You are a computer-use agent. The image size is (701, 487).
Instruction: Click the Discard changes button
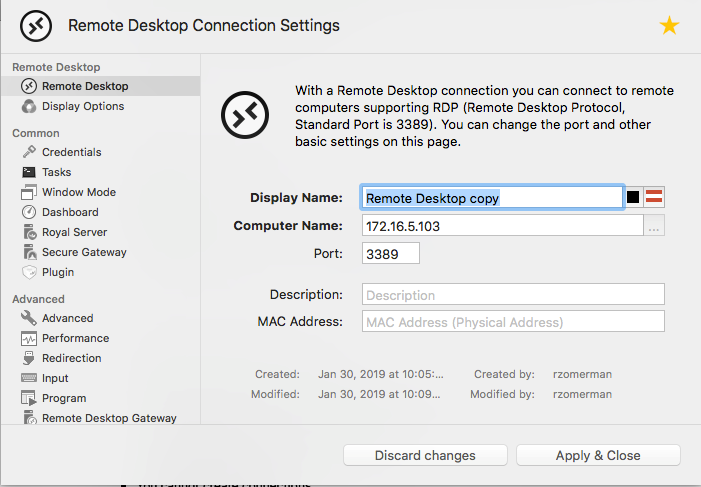click(x=425, y=455)
